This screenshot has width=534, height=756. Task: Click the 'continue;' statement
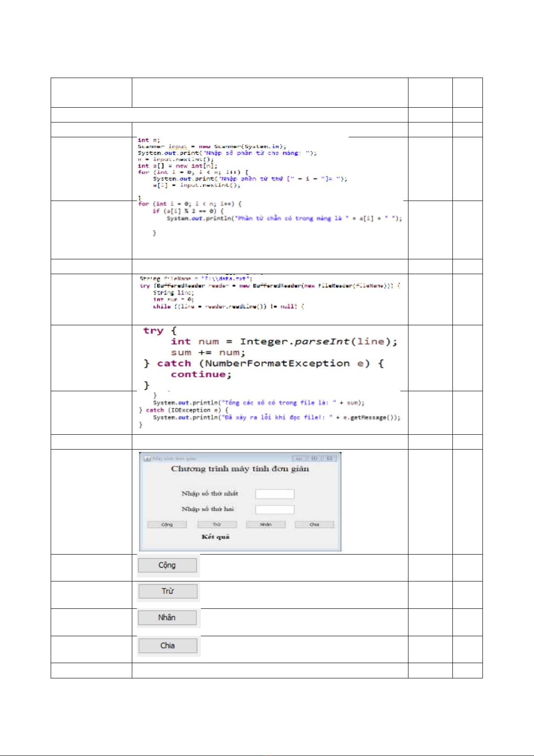tap(201, 374)
